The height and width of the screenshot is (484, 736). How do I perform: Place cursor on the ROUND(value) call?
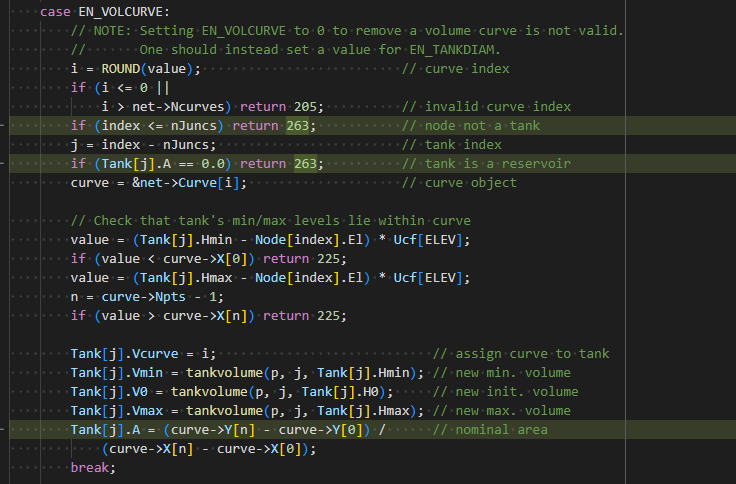tap(147, 69)
